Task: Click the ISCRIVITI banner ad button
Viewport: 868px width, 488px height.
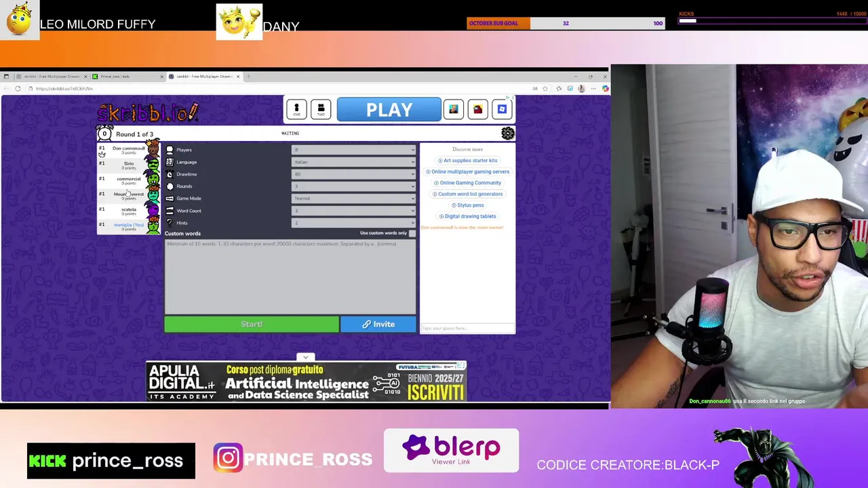Action: coord(436,392)
